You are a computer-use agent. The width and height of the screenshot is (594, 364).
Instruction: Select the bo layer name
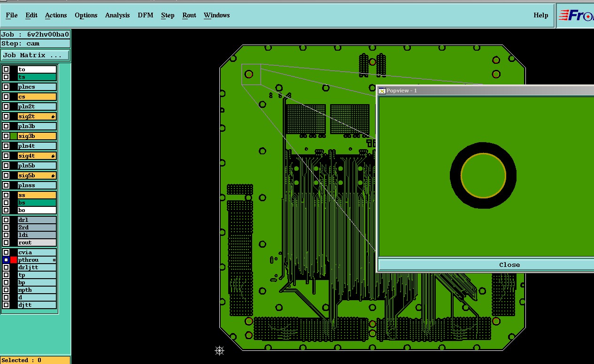(37, 210)
